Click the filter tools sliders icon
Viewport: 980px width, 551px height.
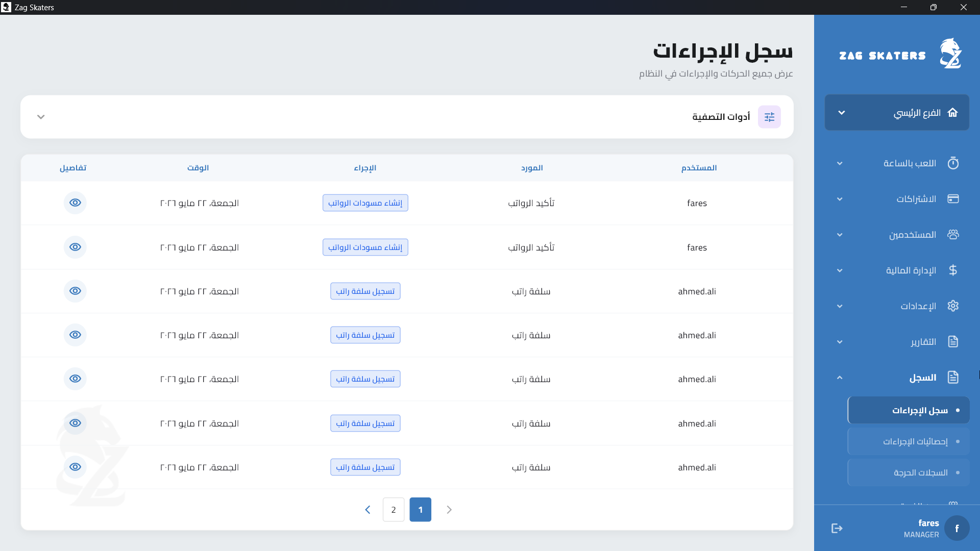click(x=769, y=117)
